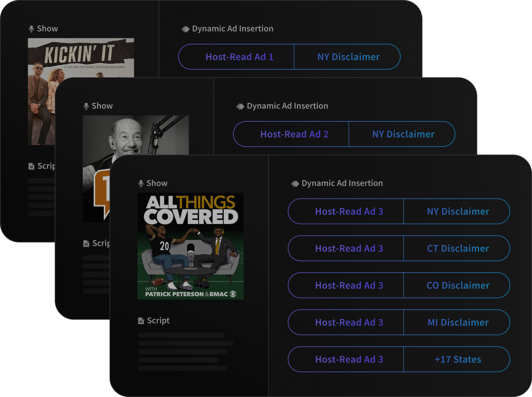Click the diamond icon beside Dynamic Ad Insertion on the middle card
532x397 pixels.
tap(240, 106)
